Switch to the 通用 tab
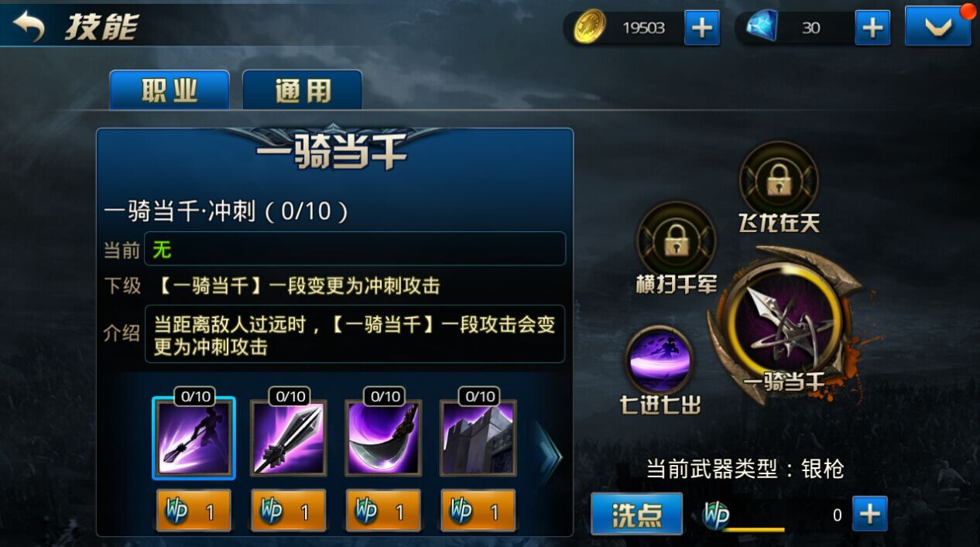 (x=303, y=91)
